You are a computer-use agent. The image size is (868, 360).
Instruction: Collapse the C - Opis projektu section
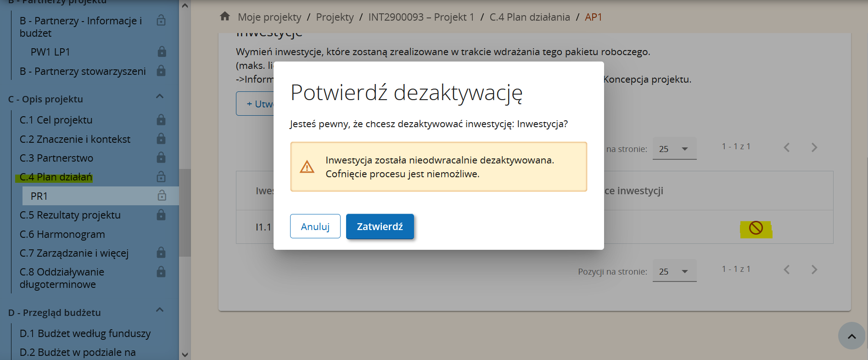[x=160, y=96]
